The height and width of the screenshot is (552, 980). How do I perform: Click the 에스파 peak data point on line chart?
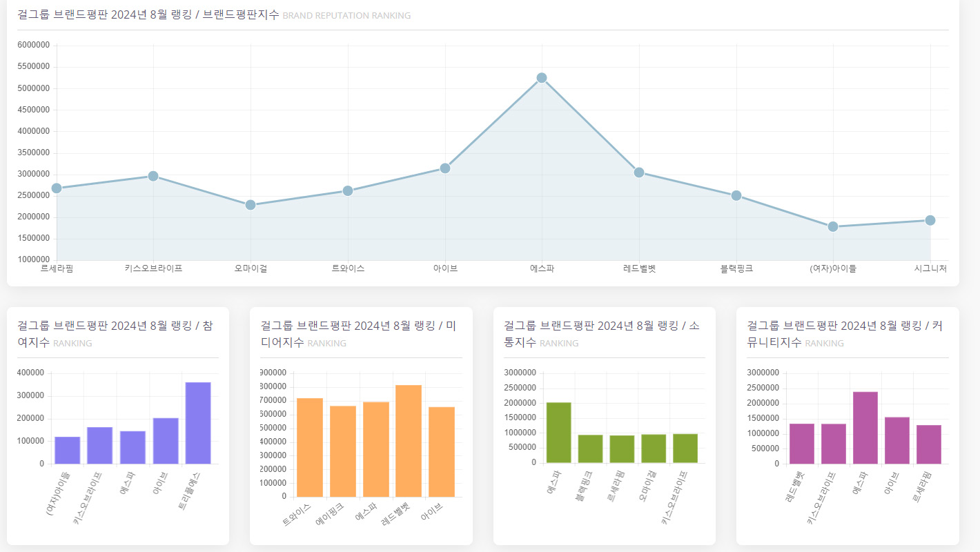click(x=542, y=78)
